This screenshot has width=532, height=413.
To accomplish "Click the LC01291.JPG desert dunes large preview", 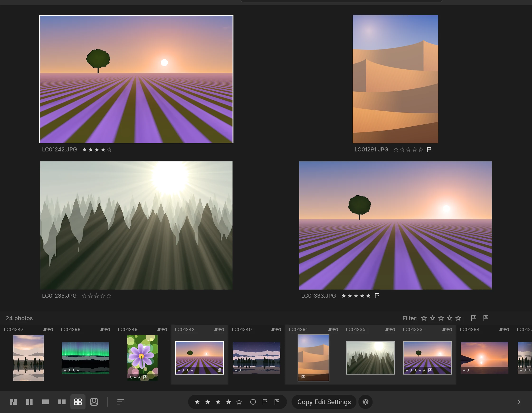I will click(395, 79).
